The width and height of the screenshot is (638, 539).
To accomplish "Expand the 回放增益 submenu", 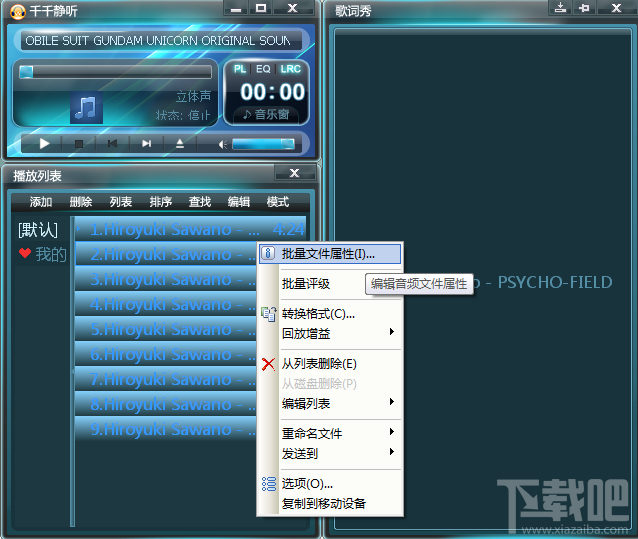I will tap(330, 334).
